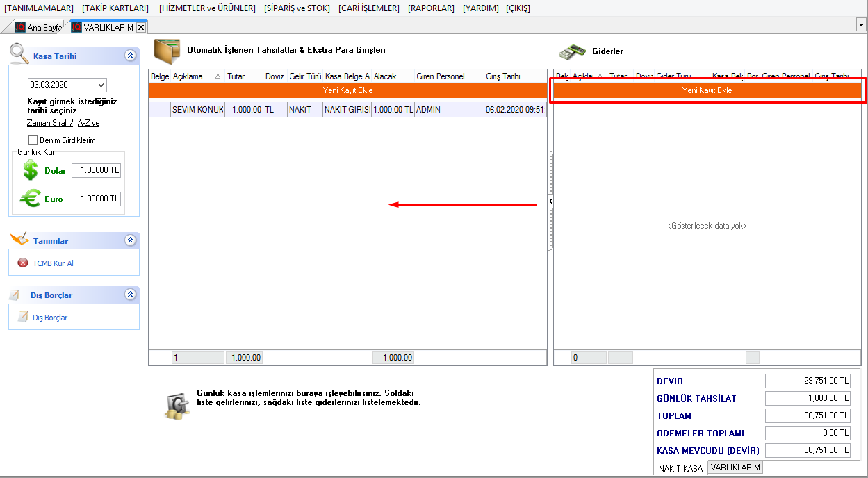Click the Dolar exchange rate field
This screenshot has height=478, width=868.
pyautogui.click(x=96, y=170)
